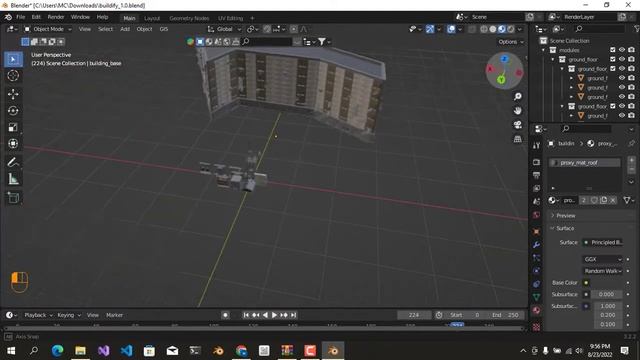Screen dimensions: 640x360
Task: Open Random Walk subsurface method dropdown
Action: [602, 271]
